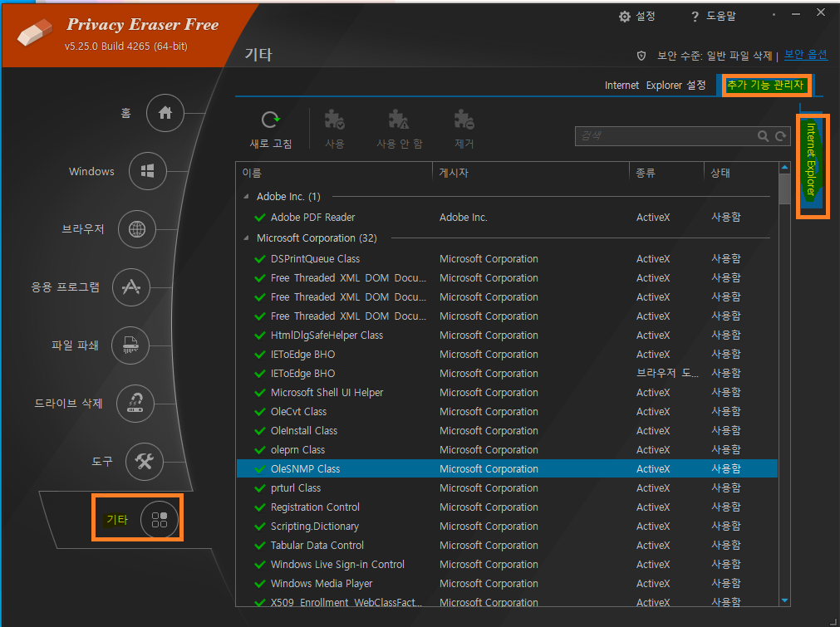Select the HtmlDlgSafeHelper Class row
This screenshot has width=840, height=627.
point(508,336)
